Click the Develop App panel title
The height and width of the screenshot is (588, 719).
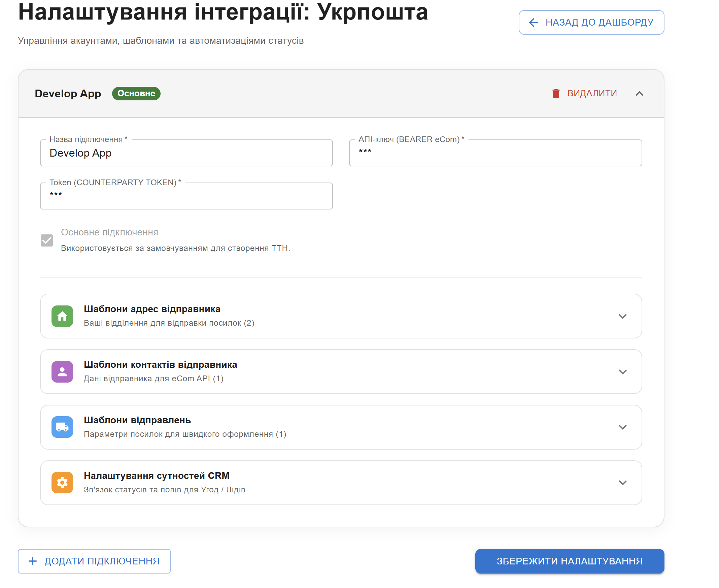(68, 94)
